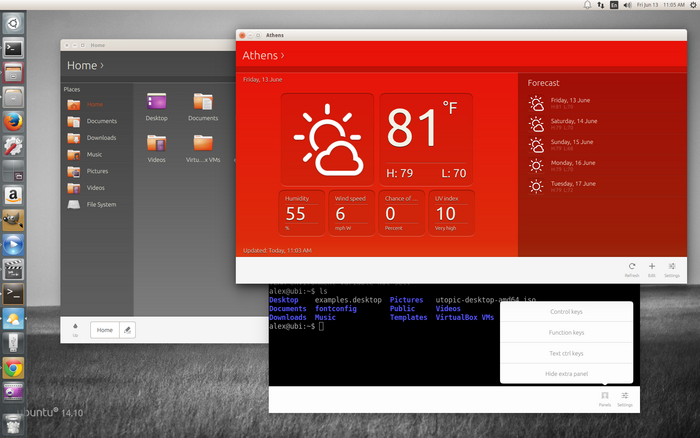
Task: Expand the Home path breadcrumb chevron
Action: 102,66
